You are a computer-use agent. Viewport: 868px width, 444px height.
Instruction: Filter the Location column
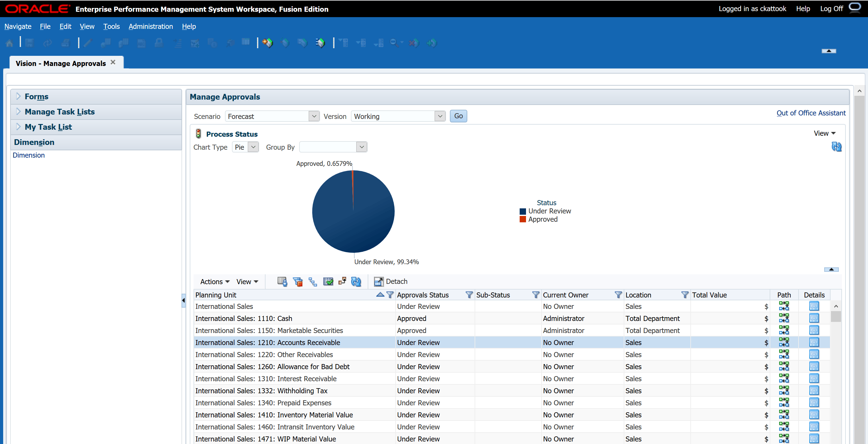click(684, 295)
